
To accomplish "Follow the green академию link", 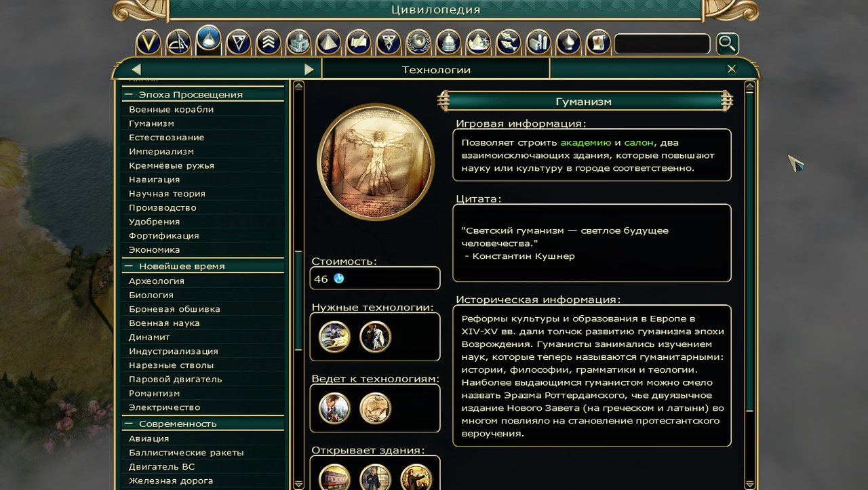I will (x=586, y=143).
